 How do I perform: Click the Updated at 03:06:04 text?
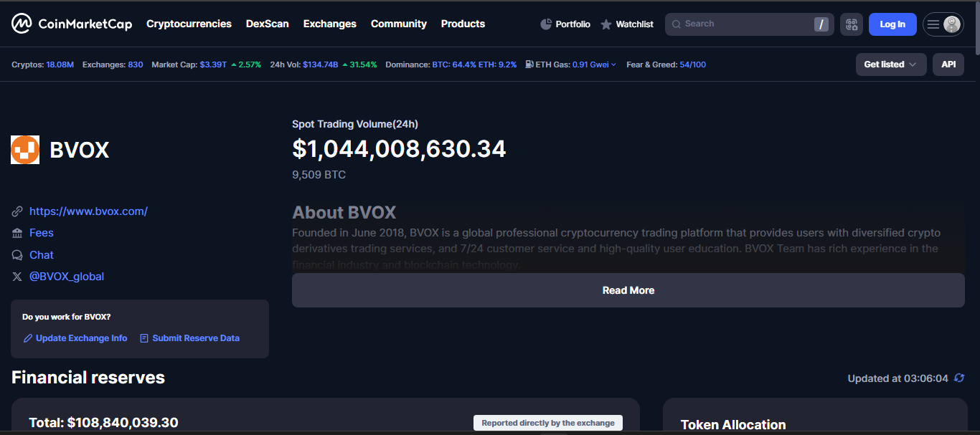pyautogui.click(x=898, y=378)
